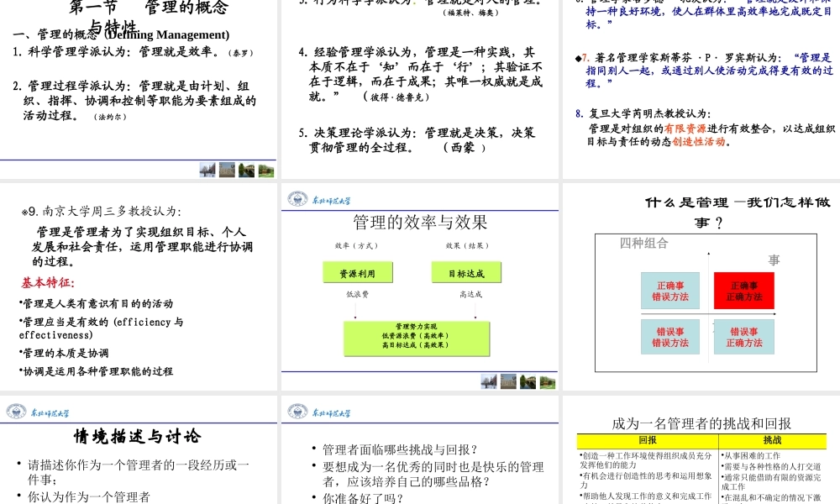Select the heading 情境描述与讨论

pos(138,436)
